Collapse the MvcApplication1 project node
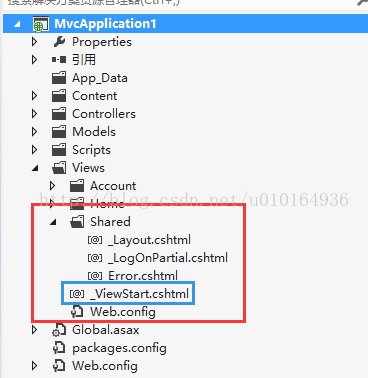Image resolution: width=368 pixels, height=378 pixels. (17, 25)
